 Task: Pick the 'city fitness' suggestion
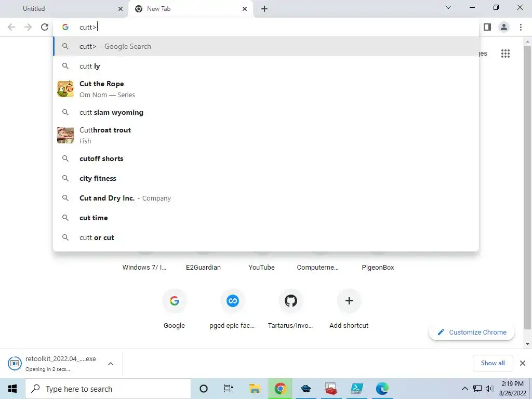pyautogui.click(x=266, y=178)
